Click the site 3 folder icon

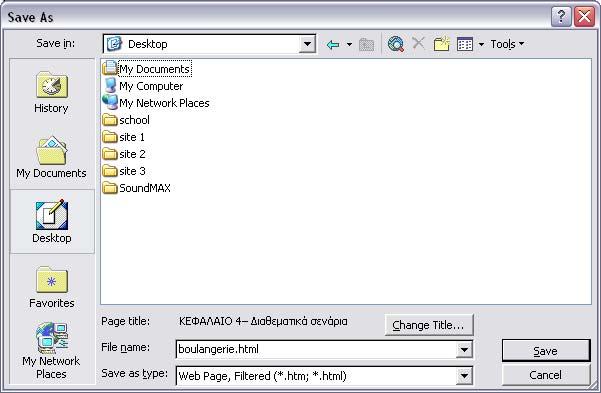pyautogui.click(x=110, y=171)
